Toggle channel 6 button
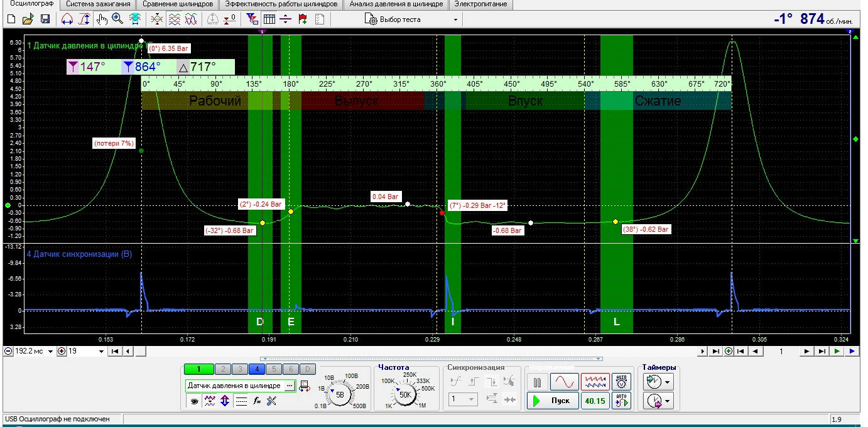The width and height of the screenshot is (868, 427). (x=291, y=369)
